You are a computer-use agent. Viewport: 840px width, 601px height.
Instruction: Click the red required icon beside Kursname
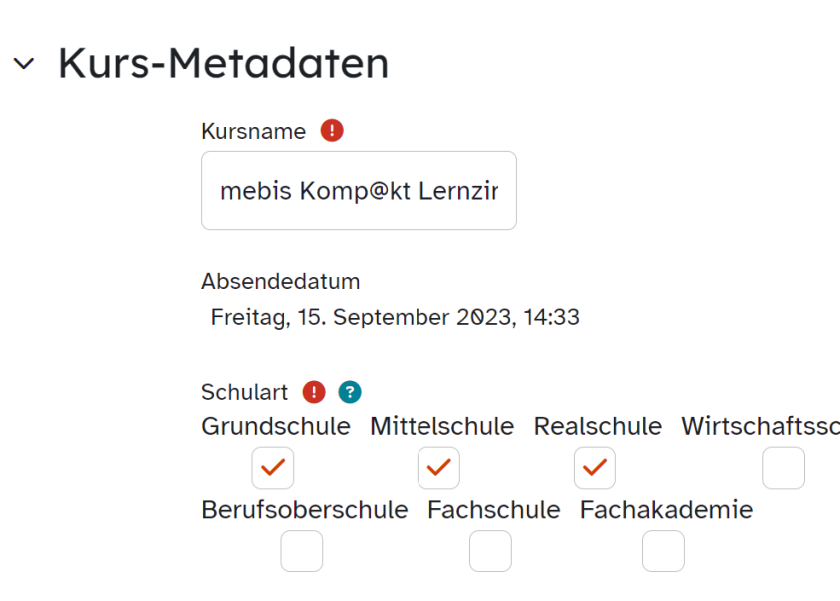click(x=332, y=130)
